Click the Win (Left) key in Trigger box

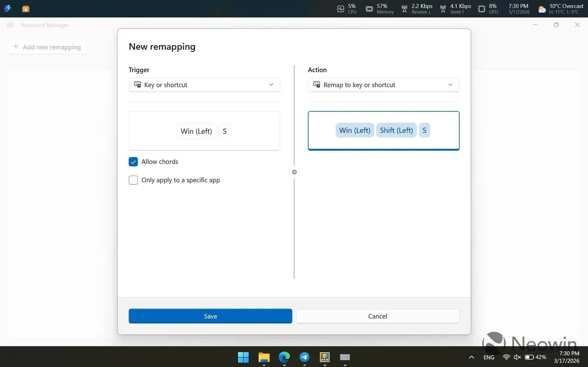(196, 131)
